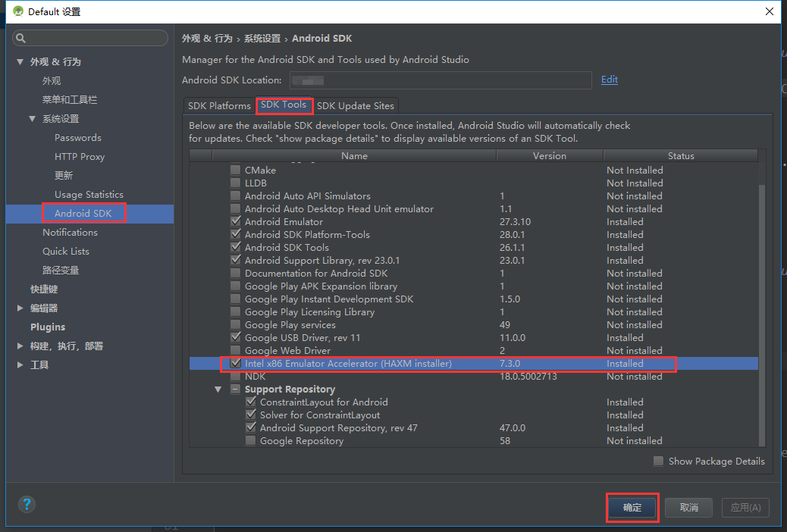Expand the 工具 tree node
This screenshot has height=532, width=787.
[20, 365]
